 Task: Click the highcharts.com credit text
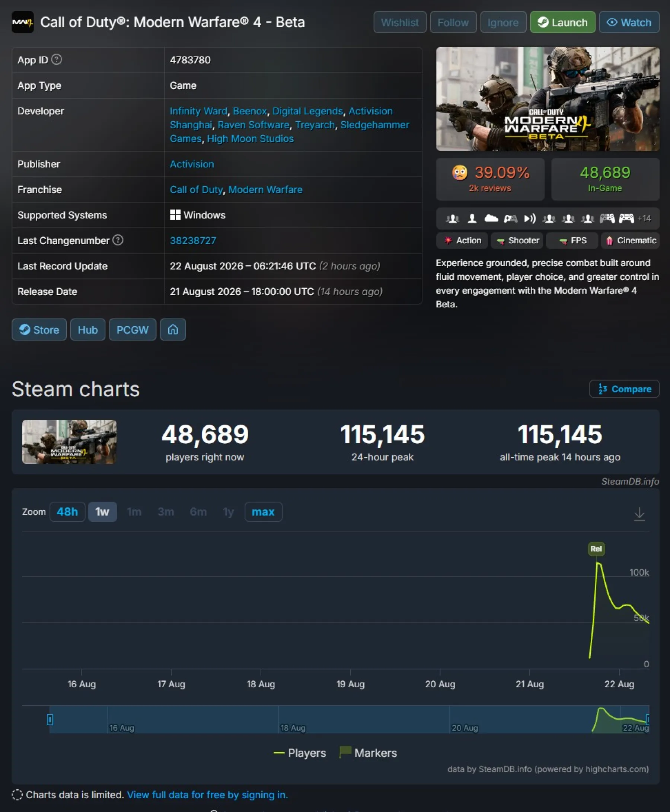point(548,769)
